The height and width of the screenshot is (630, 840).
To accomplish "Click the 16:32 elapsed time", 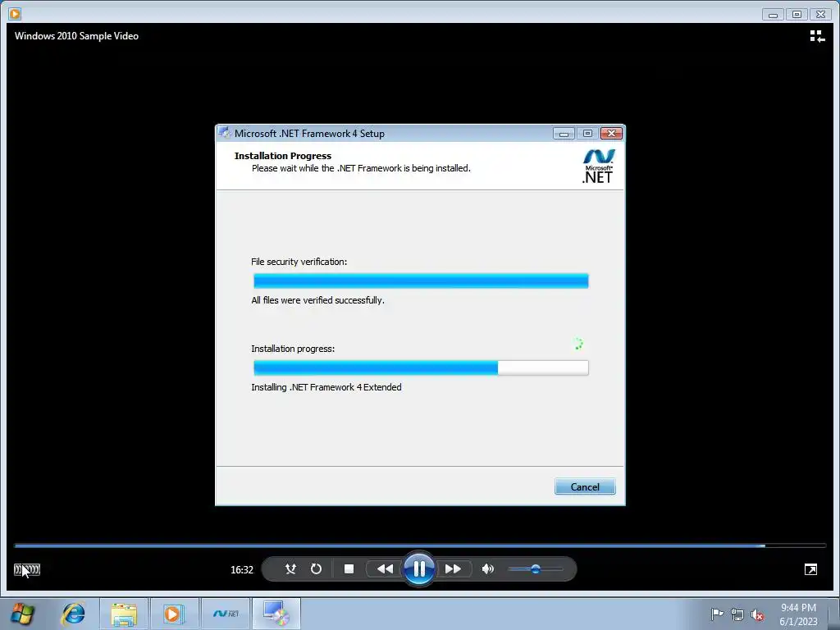I will point(242,569).
